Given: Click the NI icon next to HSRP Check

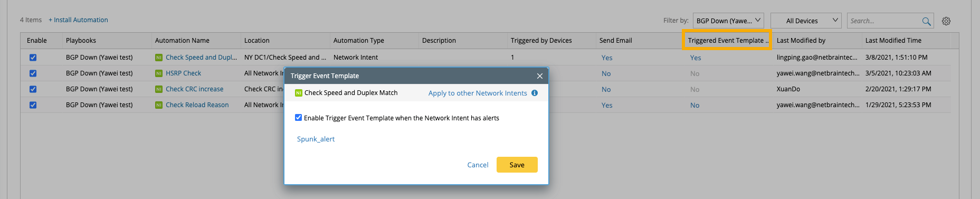Looking at the screenshot, I should (159, 73).
